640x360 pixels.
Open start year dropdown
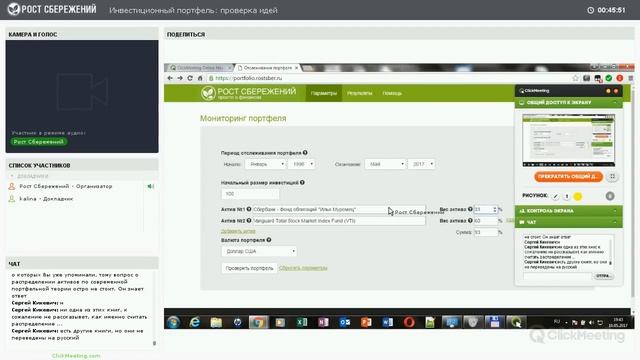(301, 164)
